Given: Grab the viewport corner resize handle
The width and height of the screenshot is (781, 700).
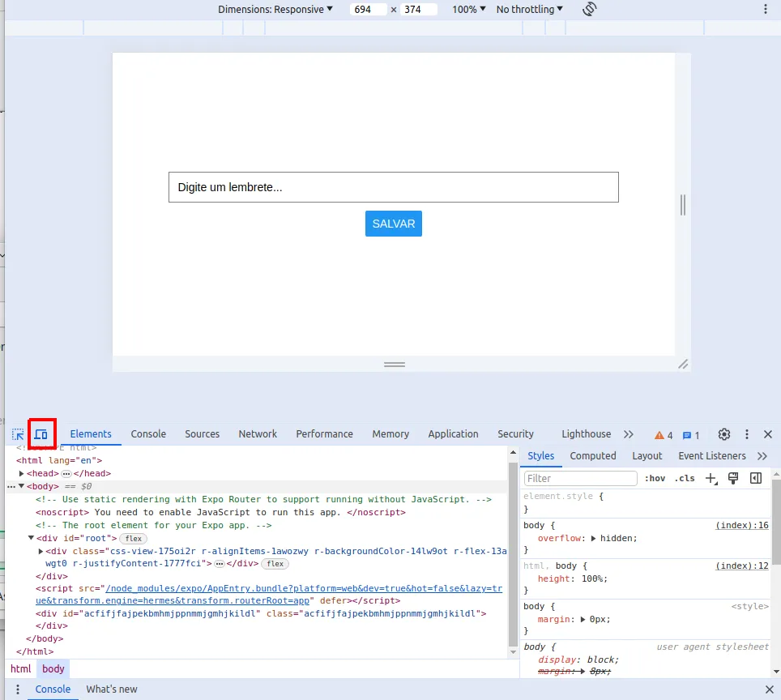Looking at the screenshot, I should [x=684, y=365].
